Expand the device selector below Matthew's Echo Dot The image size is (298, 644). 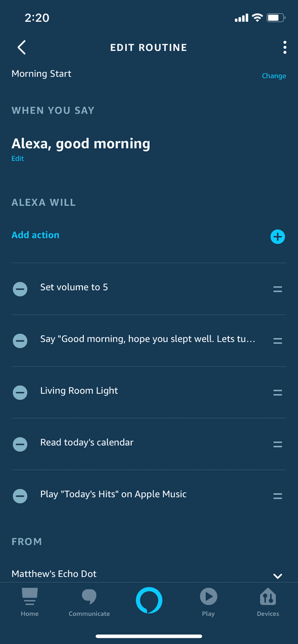coord(277,575)
